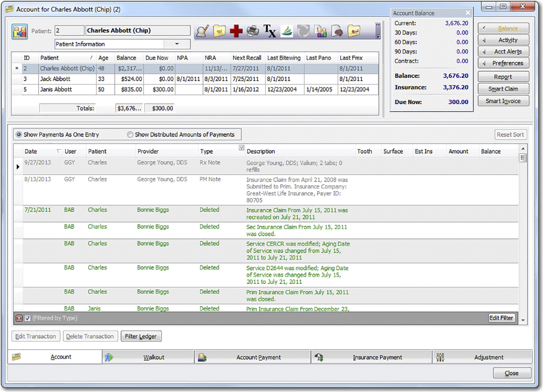Viewport: 543px width, 392px height.
Task: Click the green sailboat logo icon
Action: [x=286, y=31]
